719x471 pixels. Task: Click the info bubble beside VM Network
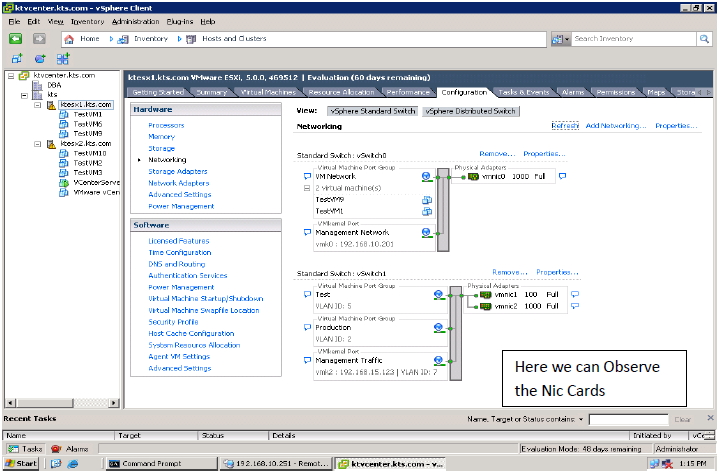coord(307,177)
